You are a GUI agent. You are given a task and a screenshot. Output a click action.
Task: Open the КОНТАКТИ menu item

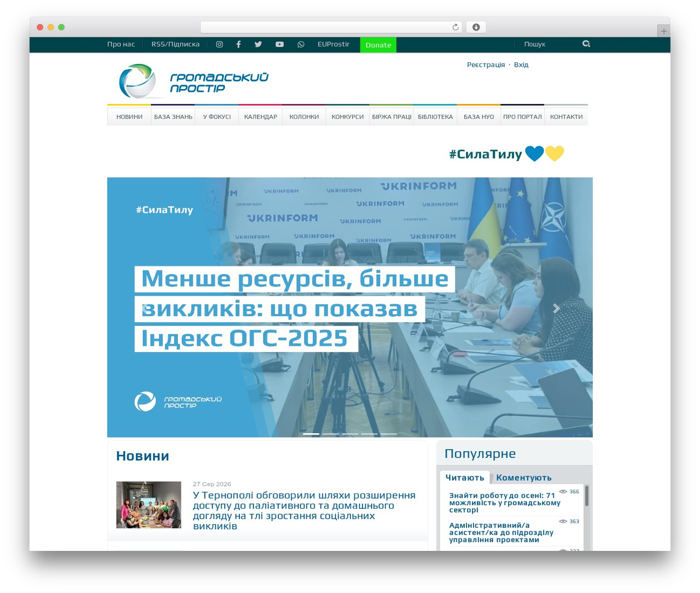pyautogui.click(x=567, y=117)
